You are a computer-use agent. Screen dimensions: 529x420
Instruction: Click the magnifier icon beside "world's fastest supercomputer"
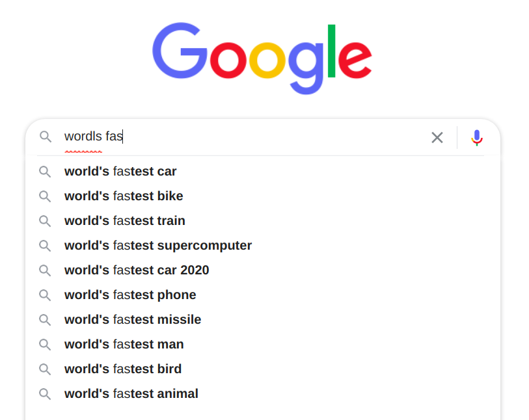(x=45, y=246)
